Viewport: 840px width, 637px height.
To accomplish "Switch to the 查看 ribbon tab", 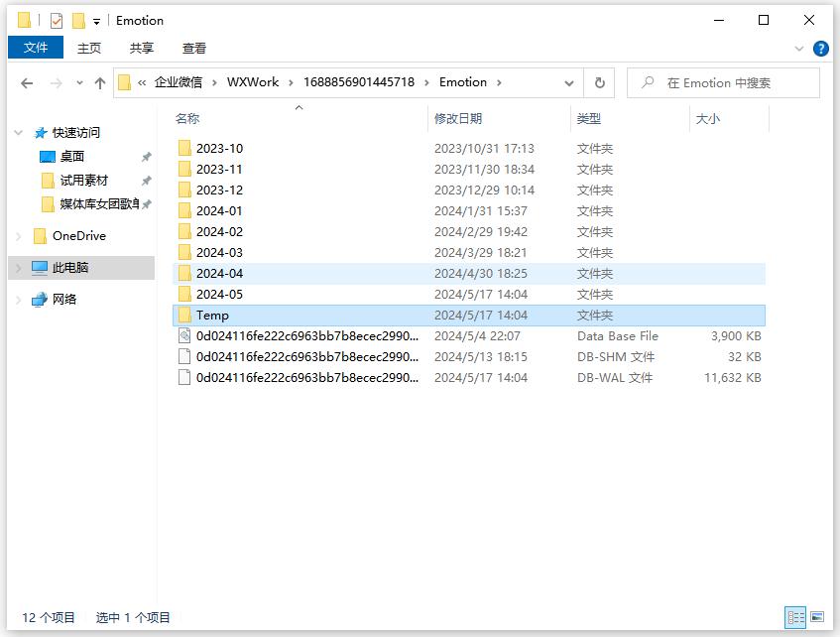I will tap(194, 48).
